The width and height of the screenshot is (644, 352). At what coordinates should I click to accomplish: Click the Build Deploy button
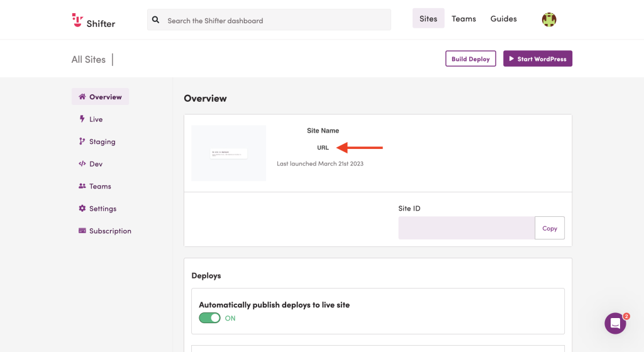tap(470, 58)
